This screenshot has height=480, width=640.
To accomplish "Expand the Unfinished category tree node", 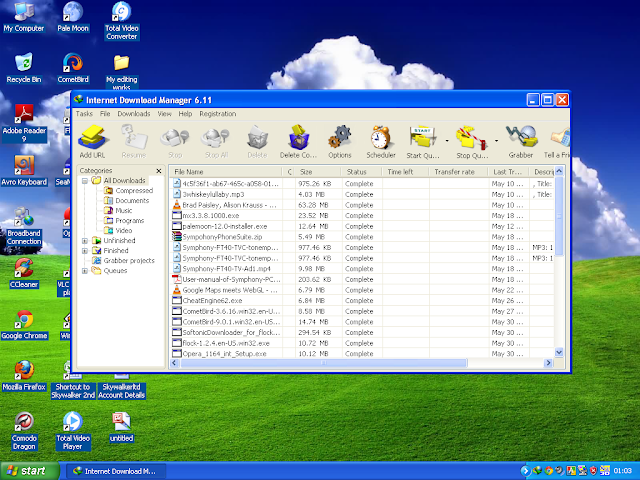I will coord(85,241).
